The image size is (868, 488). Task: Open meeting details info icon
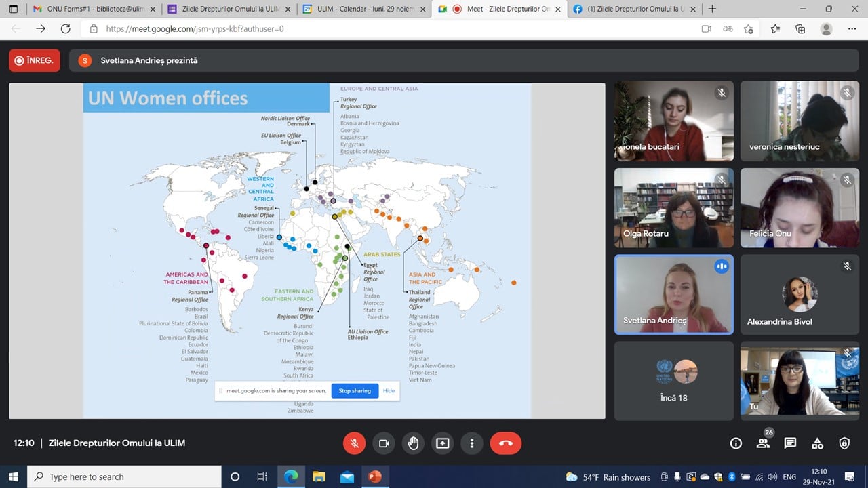click(736, 443)
